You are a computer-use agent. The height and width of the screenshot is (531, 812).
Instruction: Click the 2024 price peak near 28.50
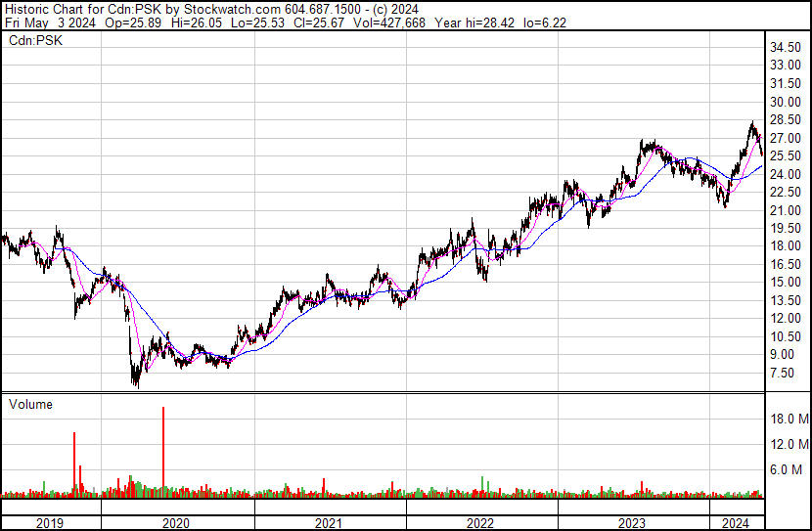[752, 124]
